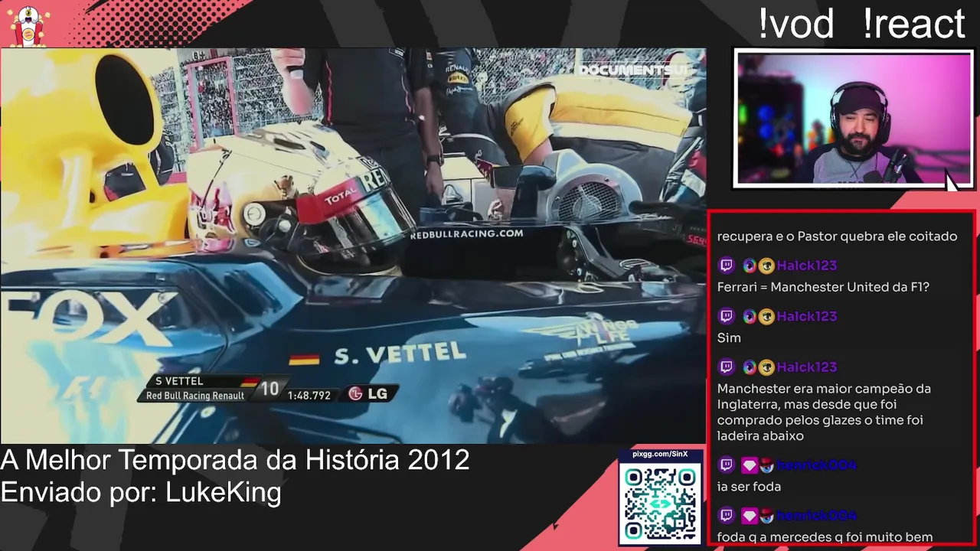Click pink diamond badge above 'ia ser foda'
980x551 pixels.
click(750, 465)
